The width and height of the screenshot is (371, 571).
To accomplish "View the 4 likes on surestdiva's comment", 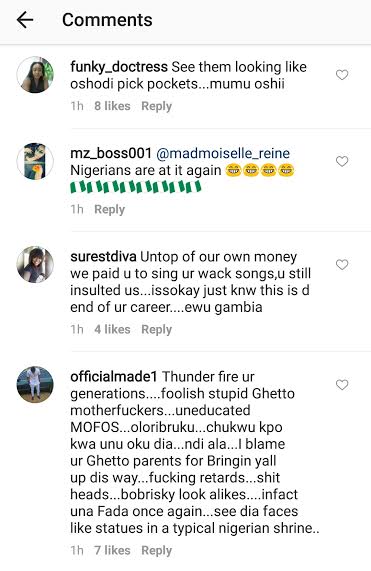I will [112, 329].
